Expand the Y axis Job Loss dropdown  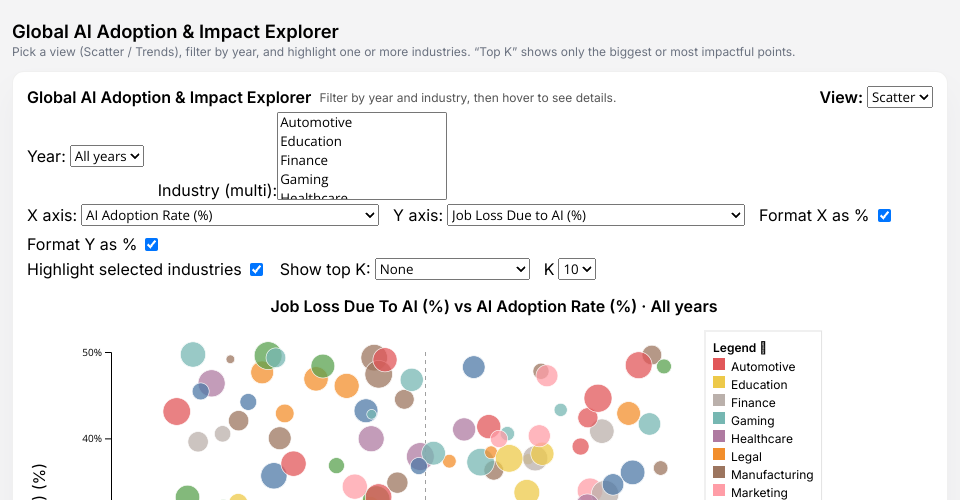(596, 215)
